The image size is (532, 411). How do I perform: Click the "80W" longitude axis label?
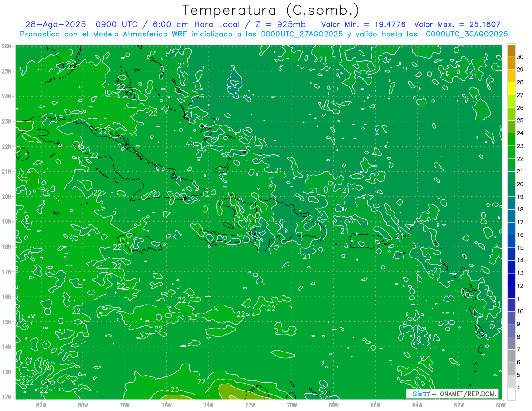(x=82, y=405)
